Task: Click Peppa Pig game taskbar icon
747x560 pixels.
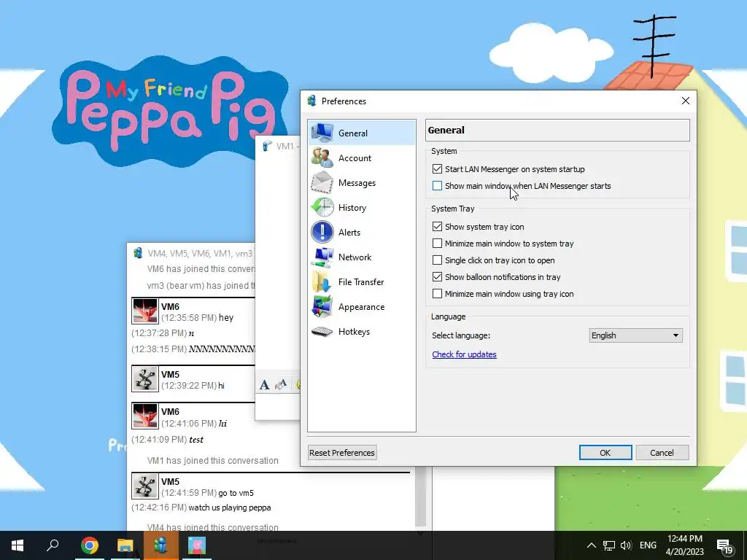Action: [x=196, y=545]
